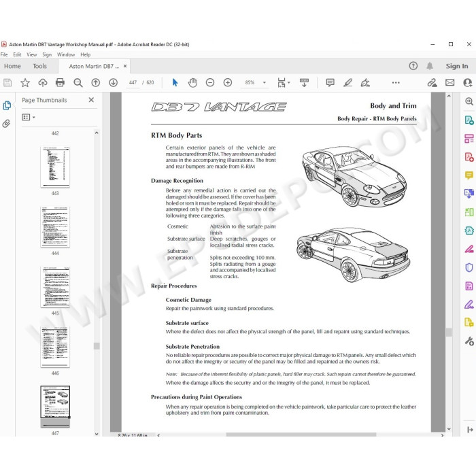The height and width of the screenshot is (476, 476).
Task: Zoom out with minus button
Action: click(210, 82)
